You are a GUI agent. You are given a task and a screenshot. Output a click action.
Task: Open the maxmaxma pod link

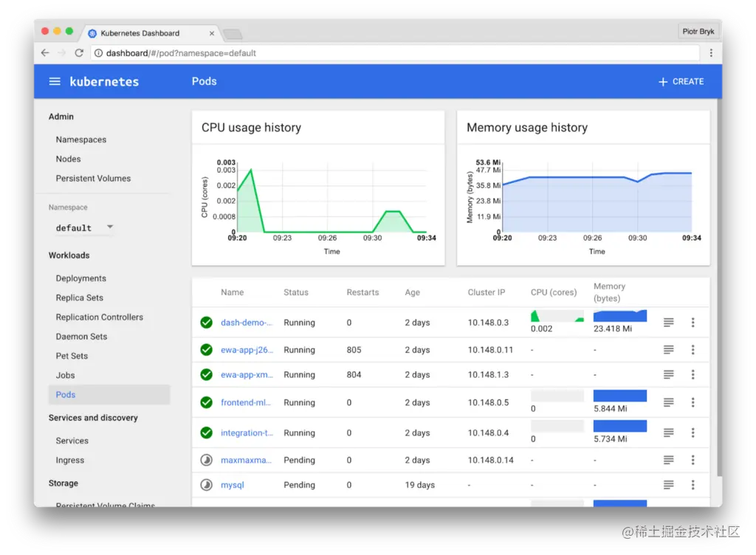click(x=246, y=460)
